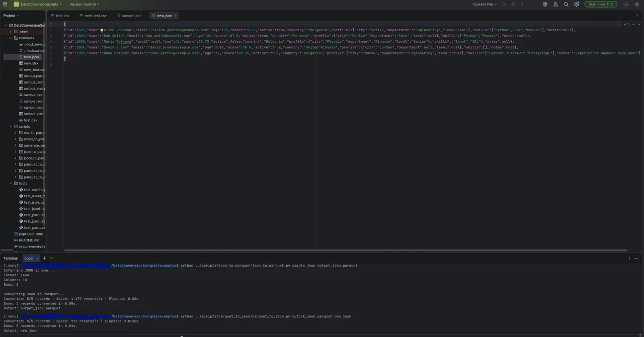Expand the csv_to_parquet scripts folder
The width and height of the screenshot is (644, 337).
click(16, 133)
